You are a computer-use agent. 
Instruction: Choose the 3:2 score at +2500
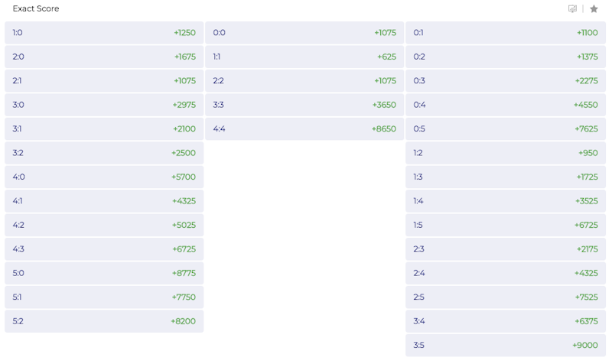[104, 153]
